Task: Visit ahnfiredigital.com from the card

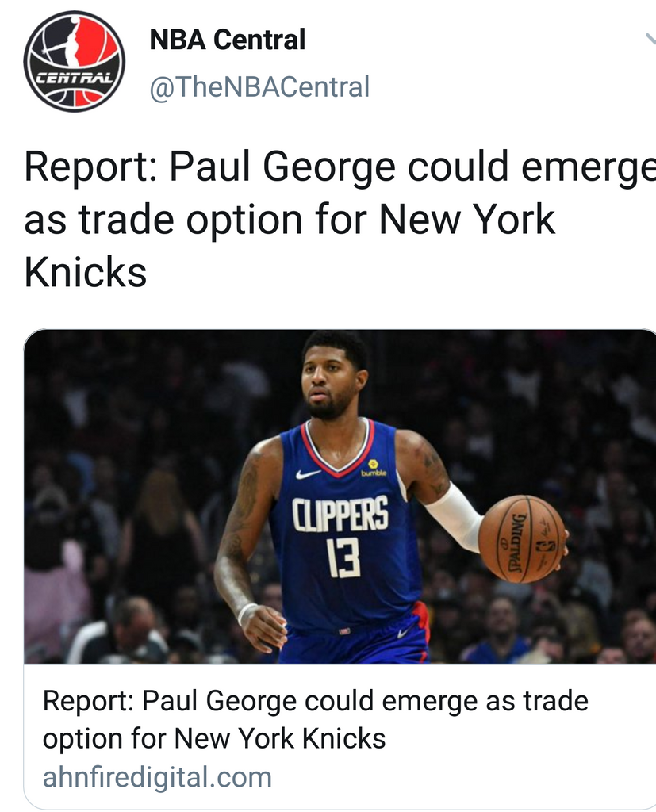Action: (x=157, y=777)
